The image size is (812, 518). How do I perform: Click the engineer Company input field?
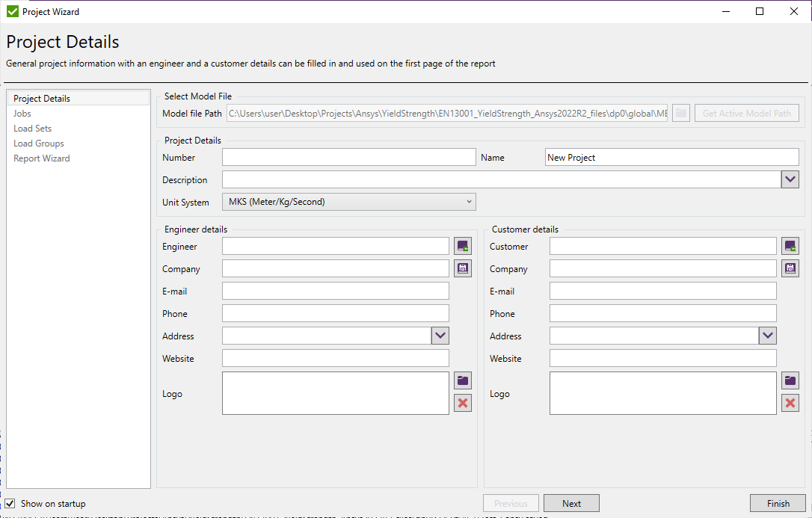pyautogui.click(x=336, y=268)
